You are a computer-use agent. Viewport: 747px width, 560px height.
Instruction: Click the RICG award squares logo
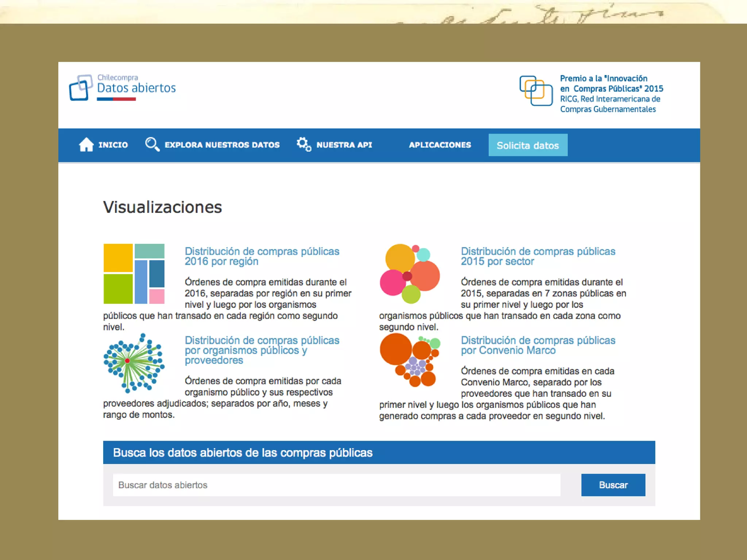tap(535, 91)
